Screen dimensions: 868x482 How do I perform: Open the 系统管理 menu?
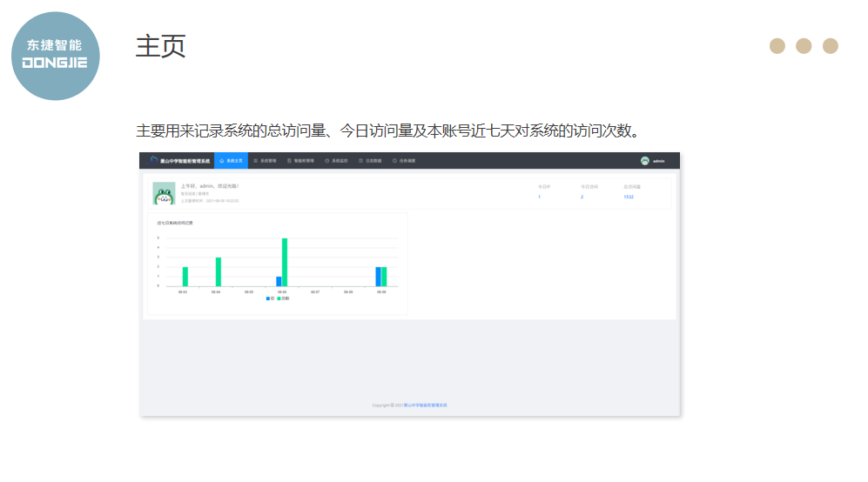265,161
